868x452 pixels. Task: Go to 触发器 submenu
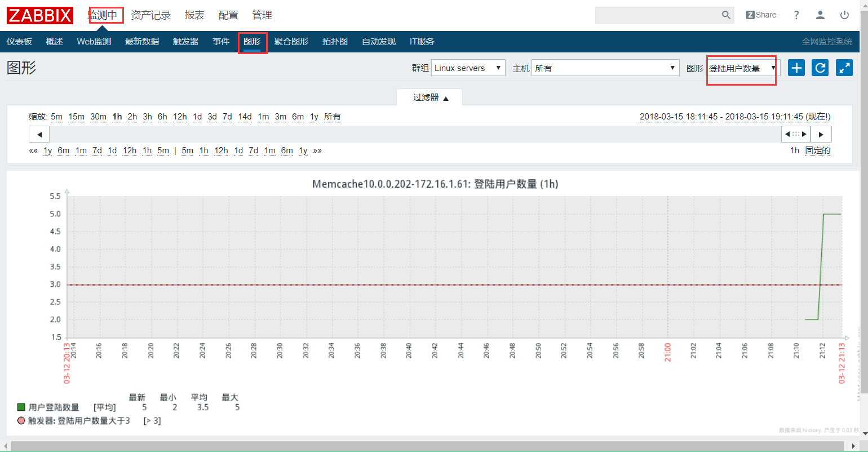pos(185,42)
